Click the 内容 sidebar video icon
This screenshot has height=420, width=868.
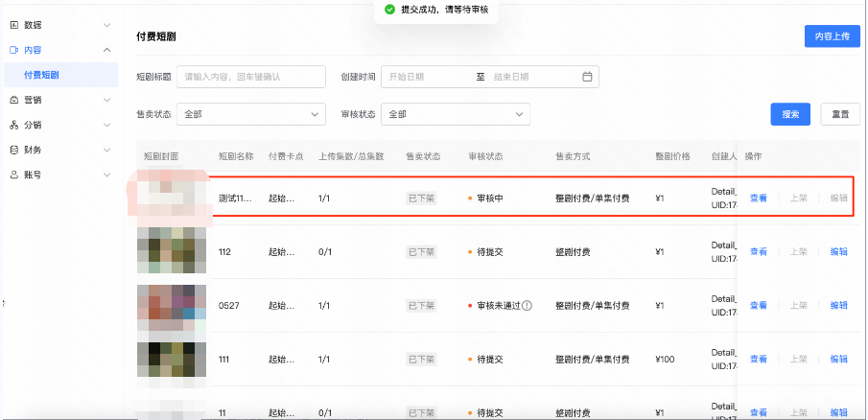(x=14, y=50)
